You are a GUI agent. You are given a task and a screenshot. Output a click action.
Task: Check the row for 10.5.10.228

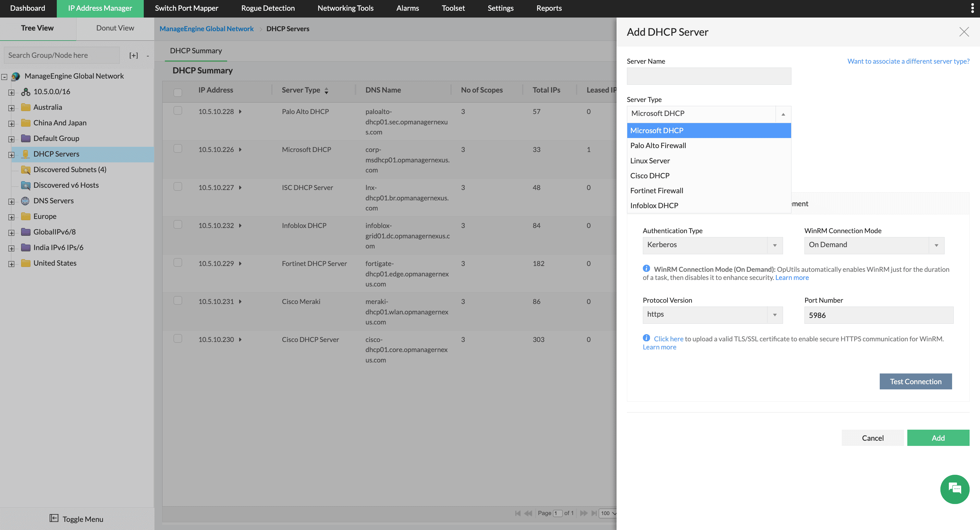(178, 110)
